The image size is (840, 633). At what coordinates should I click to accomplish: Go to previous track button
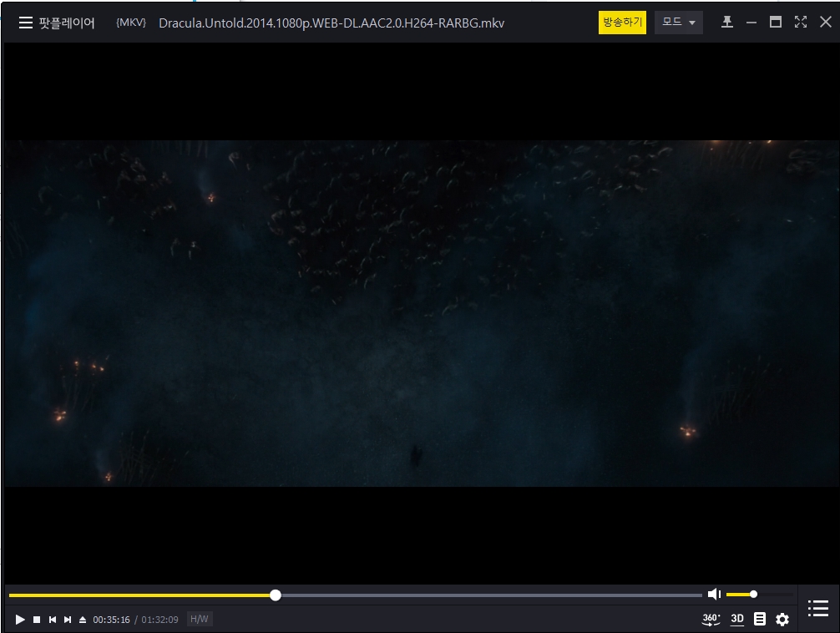coord(53,620)
